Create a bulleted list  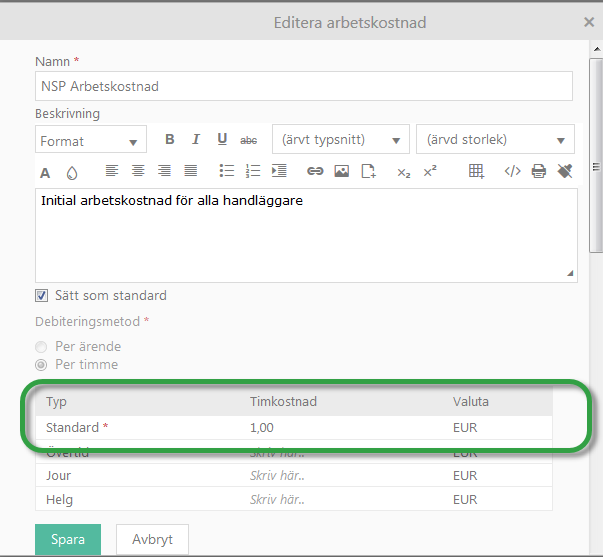point(227,171)
